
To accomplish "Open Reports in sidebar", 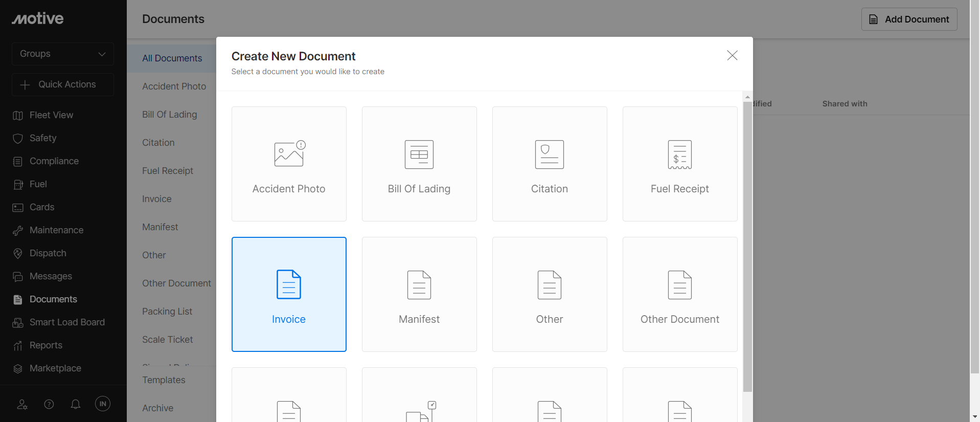I will pos(46,345).
